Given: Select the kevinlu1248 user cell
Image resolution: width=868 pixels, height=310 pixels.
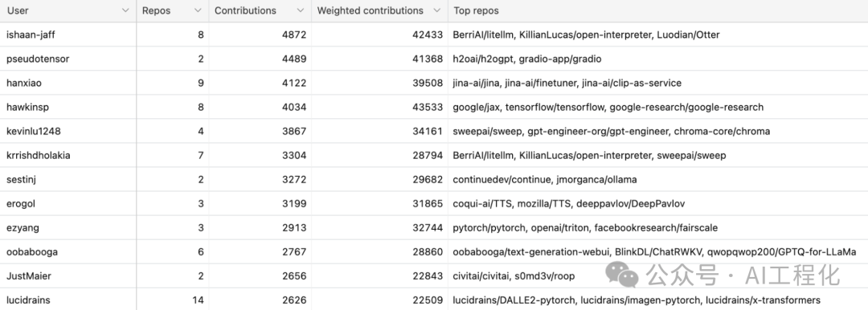Looking at the screenshot, I should coord(68,131).
